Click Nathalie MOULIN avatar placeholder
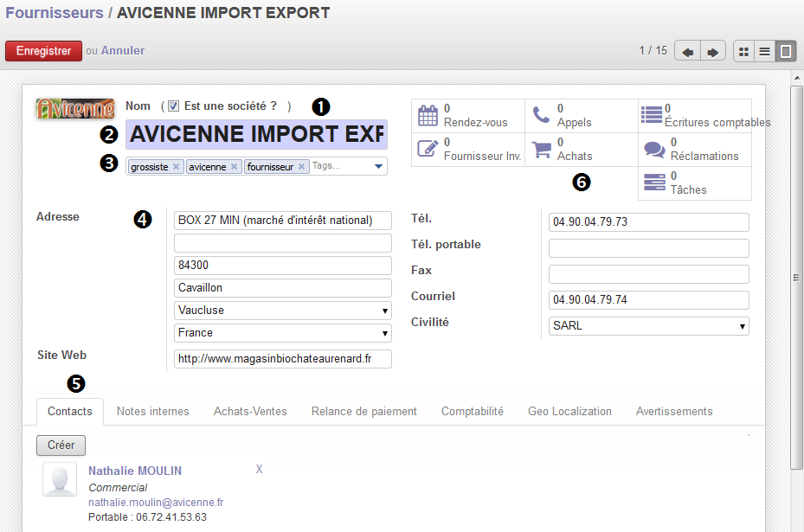804x532 pixels. pyautogui.click(x=60, y=479)
